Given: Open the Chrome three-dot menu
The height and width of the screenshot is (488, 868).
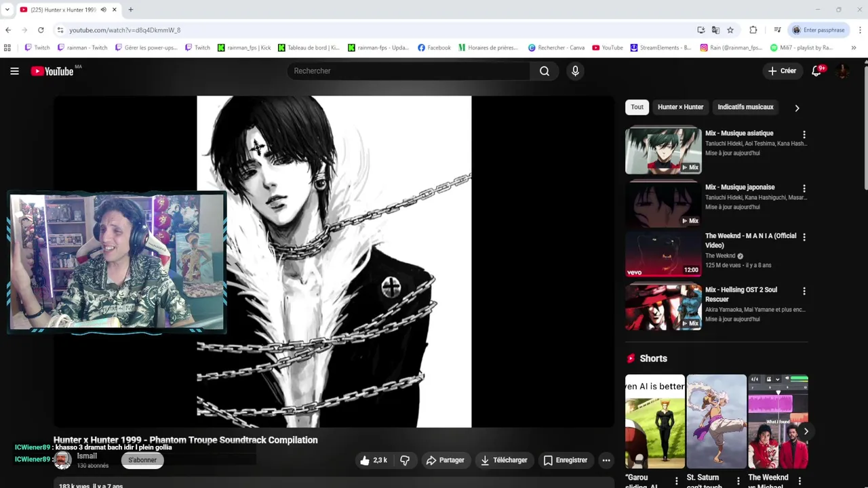Looking at the screenshot, I should pos(860,30).
